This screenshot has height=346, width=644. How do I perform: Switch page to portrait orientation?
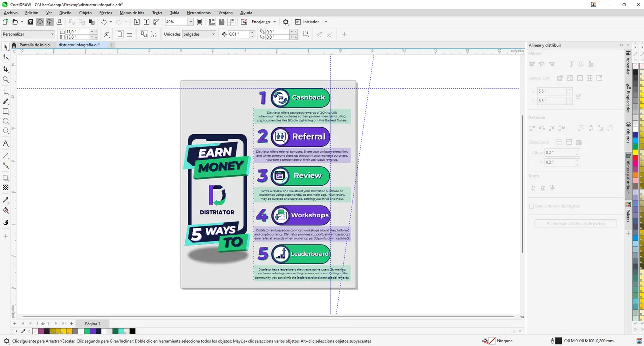click(120, 34)
